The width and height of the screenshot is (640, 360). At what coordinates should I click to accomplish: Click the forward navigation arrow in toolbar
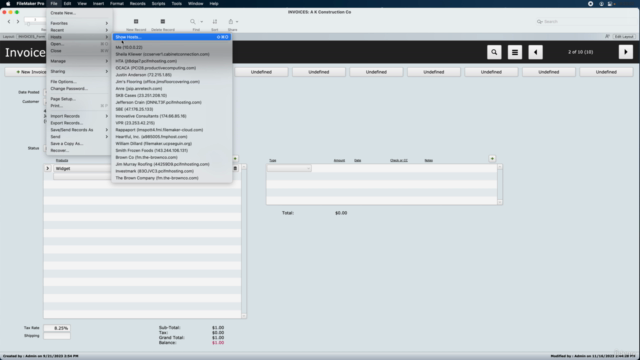pyautogui.click(x=18, y=22)
